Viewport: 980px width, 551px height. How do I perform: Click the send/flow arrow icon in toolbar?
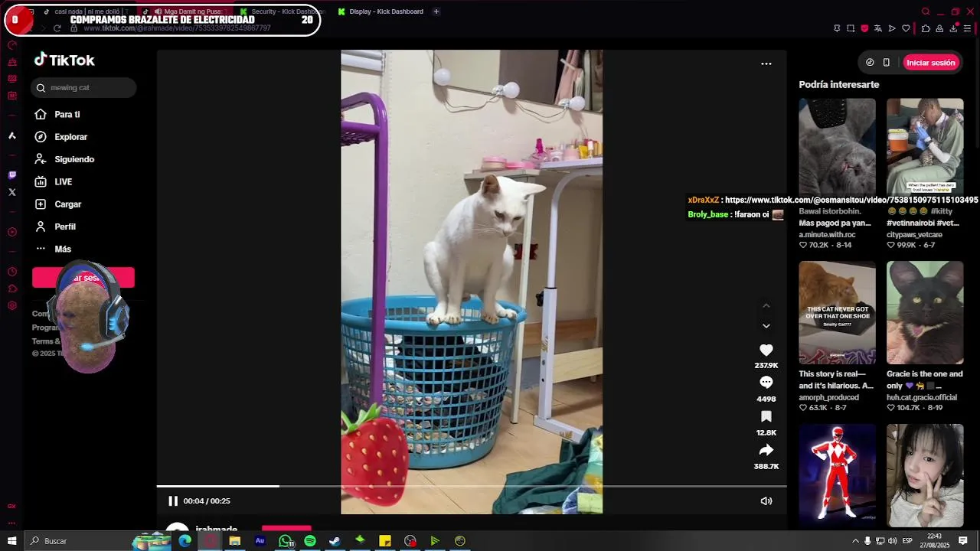pos(892,28)
